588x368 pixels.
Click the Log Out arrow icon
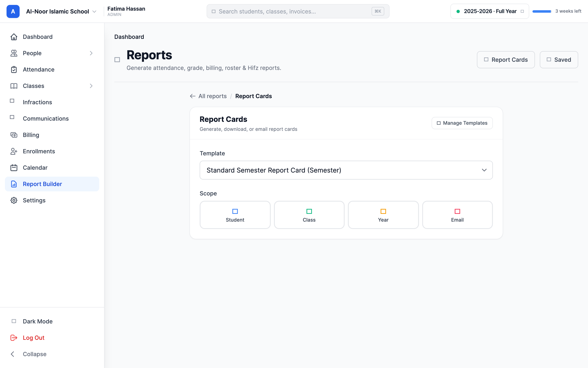pyautogui.click(x=14, y=338)
